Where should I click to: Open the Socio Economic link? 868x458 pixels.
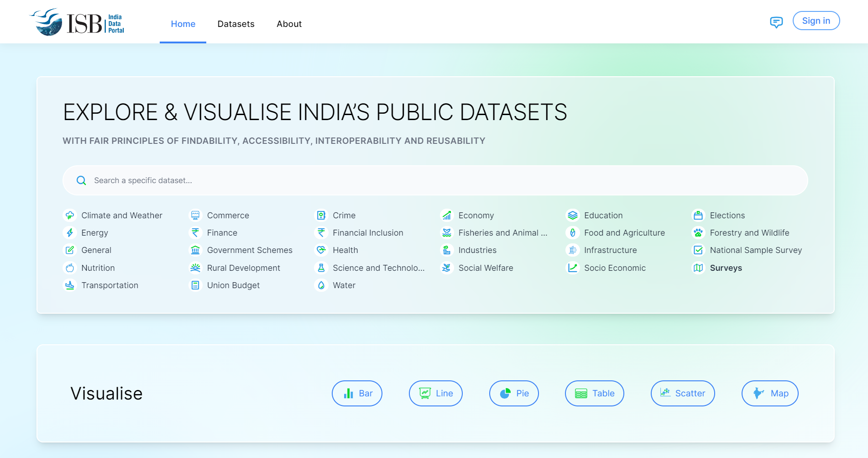click(x=615, y=268)
